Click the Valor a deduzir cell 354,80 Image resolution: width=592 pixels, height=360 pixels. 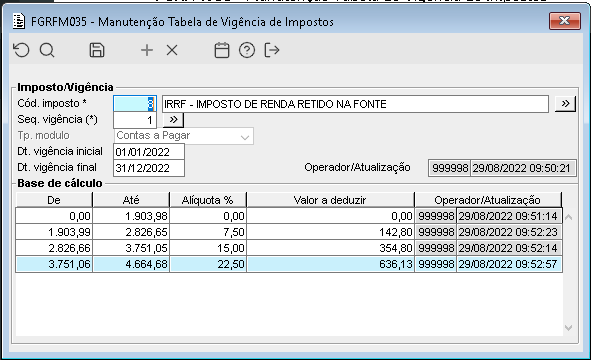tap(330, 248)
